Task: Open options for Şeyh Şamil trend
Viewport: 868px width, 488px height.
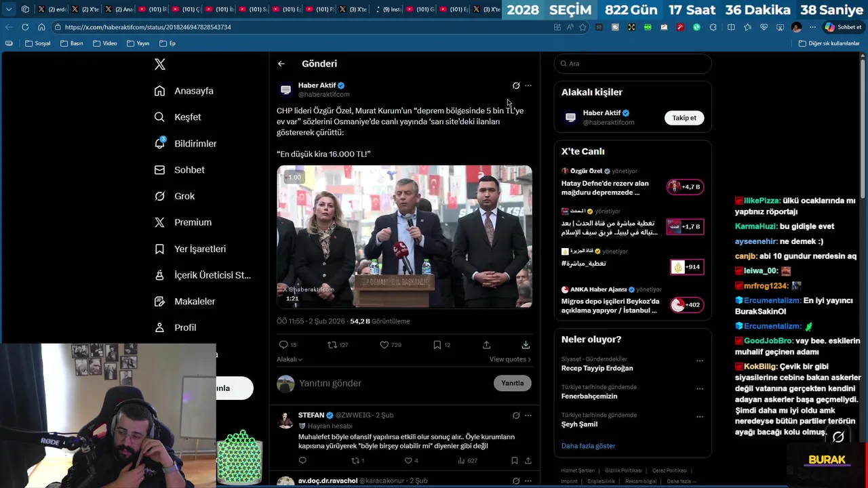Action: coord(700,417)
